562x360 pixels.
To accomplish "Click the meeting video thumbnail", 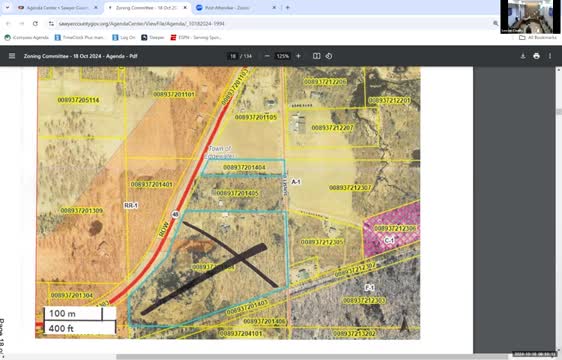I will (529, 16).
